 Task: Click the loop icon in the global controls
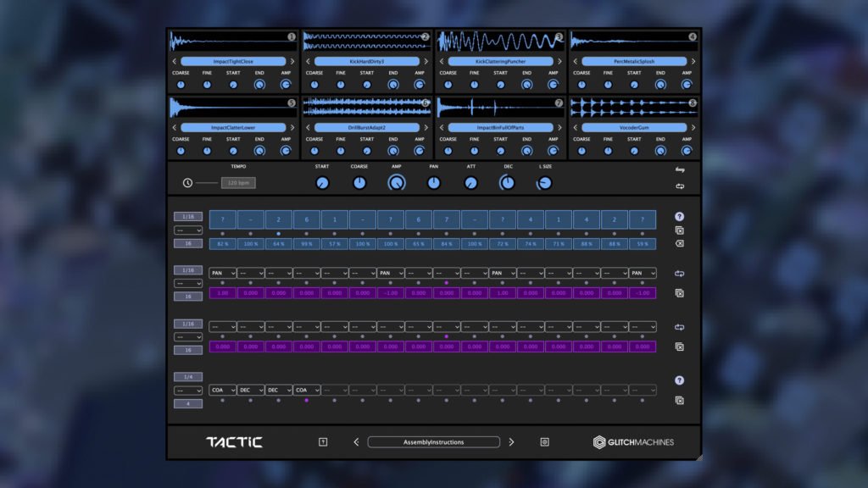(x=679, y=186)
